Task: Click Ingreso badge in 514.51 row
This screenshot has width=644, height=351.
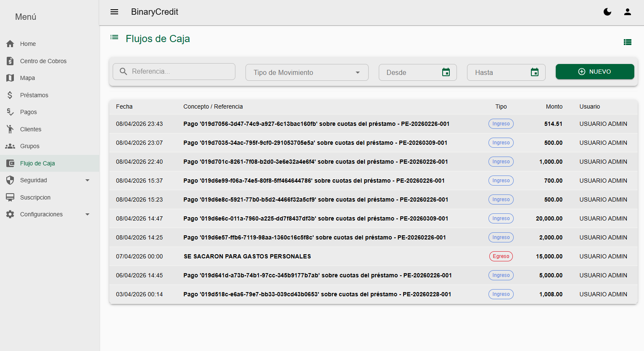Action: point(501,124)
